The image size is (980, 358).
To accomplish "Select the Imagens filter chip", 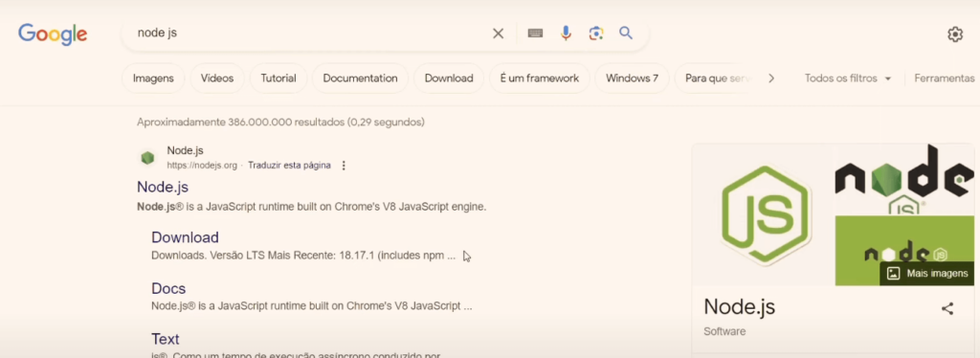I will point(153,78).
